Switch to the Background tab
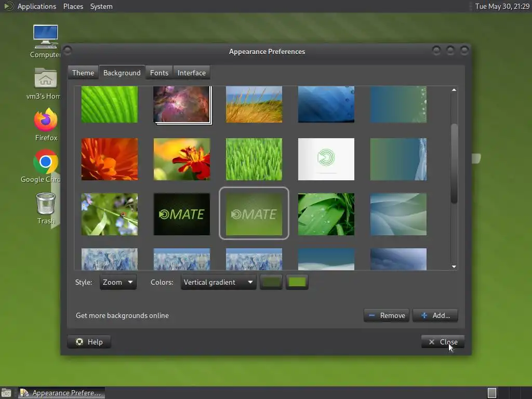 pyautogui.click(x=122, y=73)
